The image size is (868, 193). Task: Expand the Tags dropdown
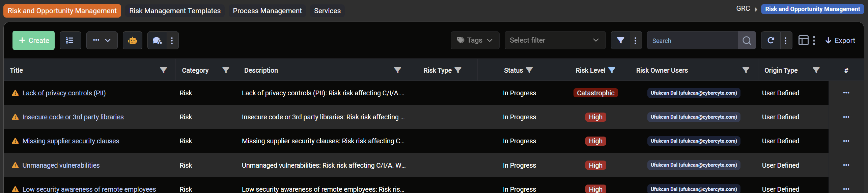(475, 41)
